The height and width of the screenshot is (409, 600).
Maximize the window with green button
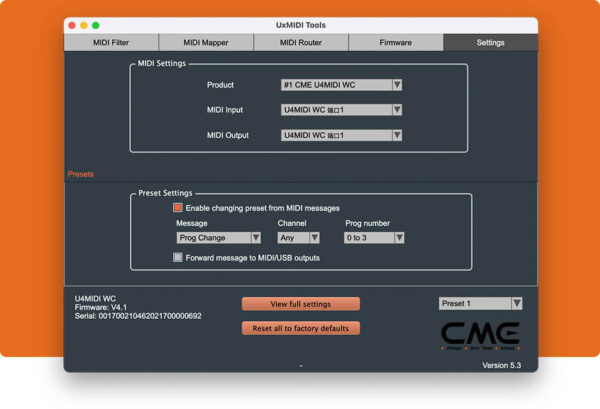pyautogui.click(x=96, y=25)
